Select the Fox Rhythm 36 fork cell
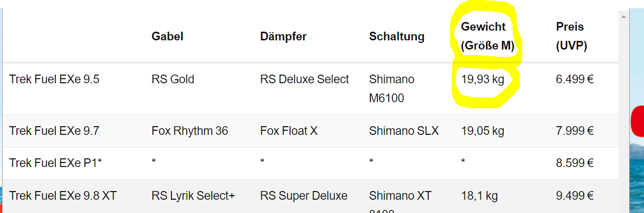This screenshot has width=644, height=213. pyautogui.click(x=190, y=131)
